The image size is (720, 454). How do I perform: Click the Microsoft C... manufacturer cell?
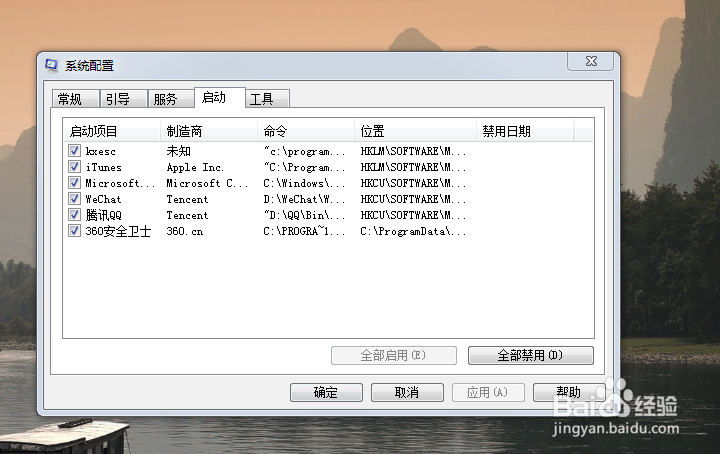click(x=207, y=183)
